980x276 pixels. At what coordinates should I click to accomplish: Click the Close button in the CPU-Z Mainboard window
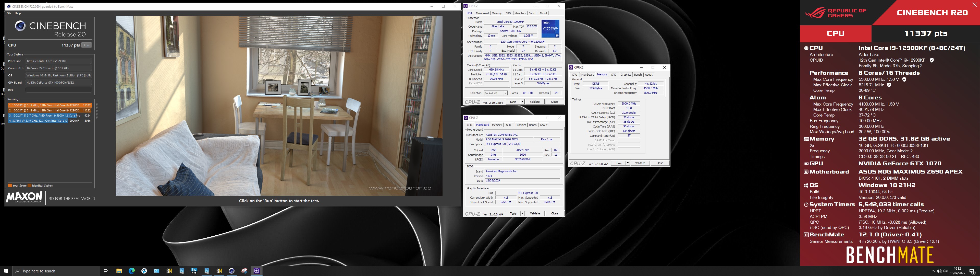pyautogui.click(x=554, y=213)
